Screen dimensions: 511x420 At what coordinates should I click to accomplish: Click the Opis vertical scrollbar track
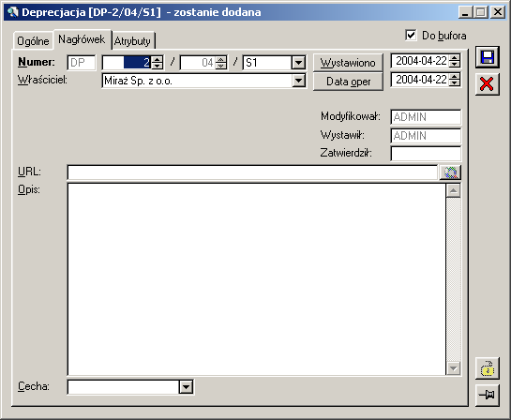click(453, 279)
